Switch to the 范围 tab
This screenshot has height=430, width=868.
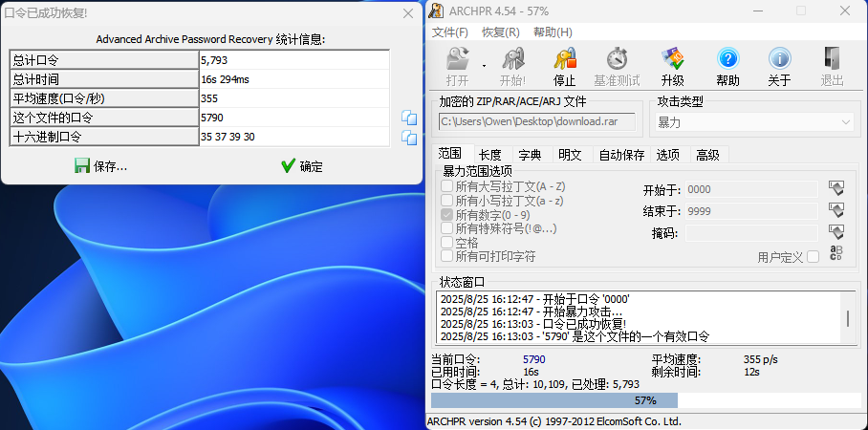[453, 153]
